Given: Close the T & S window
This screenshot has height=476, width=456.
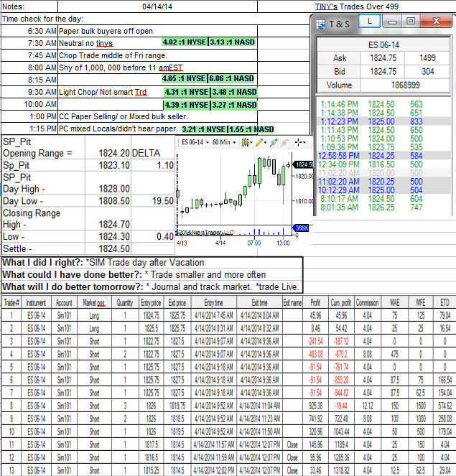Looking at the screenshot, I should coord(437,21).
